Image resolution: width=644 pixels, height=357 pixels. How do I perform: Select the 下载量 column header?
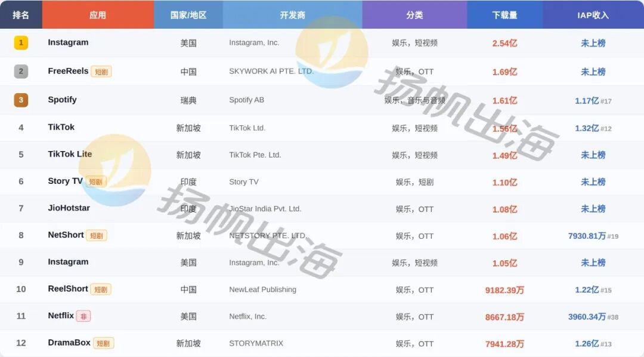tap(505, 15)
